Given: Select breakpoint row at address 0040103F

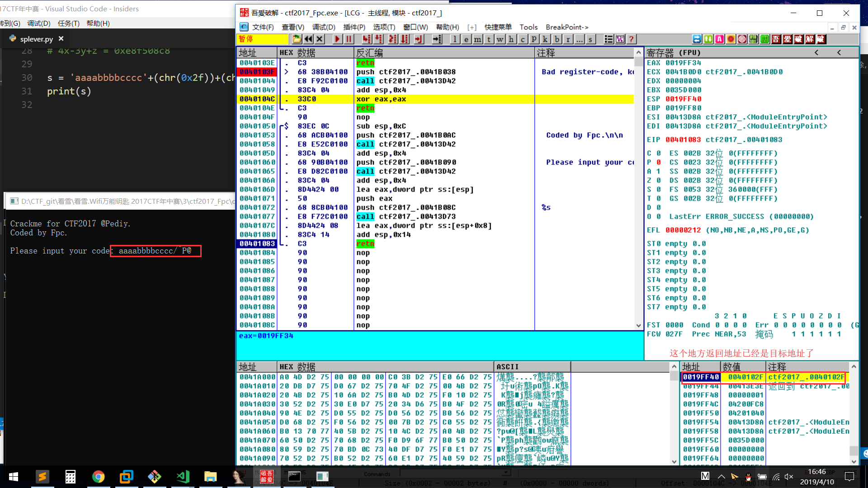Looking at the screenshot, I should (435, 72).
